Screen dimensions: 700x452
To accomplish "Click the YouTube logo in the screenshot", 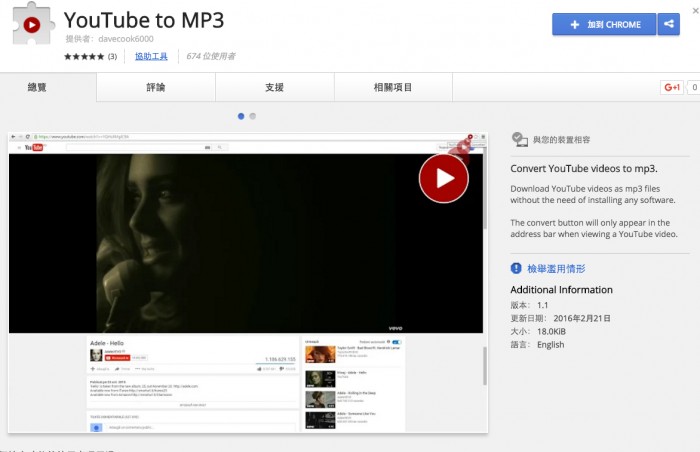I will pos(33,147).
